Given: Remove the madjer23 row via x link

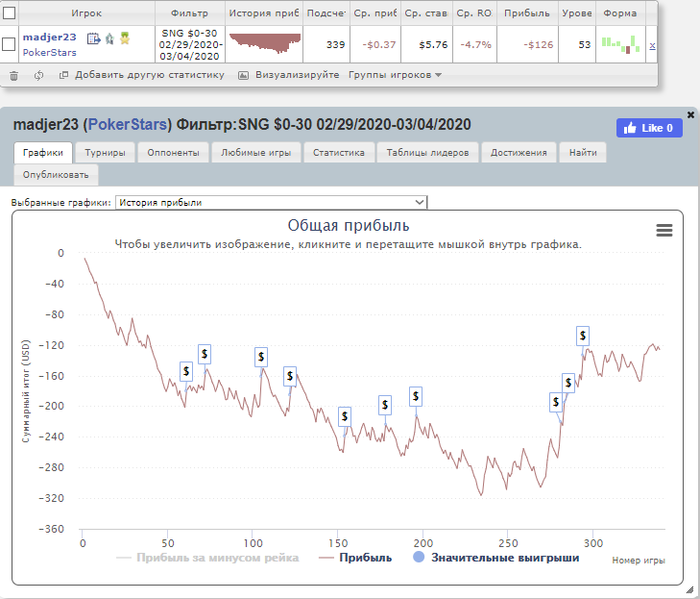Looking at the screenshot, I should (x=652, y=45).
